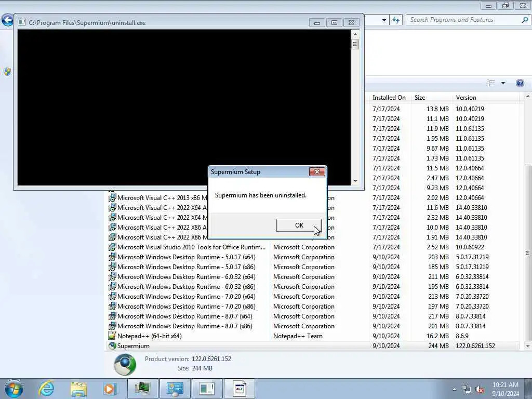Image resolution: width=532 pixels, height=399 pixels.
Task: Select Desktop Runtime 5.0.17 (x86) row
Action: [x=312, y=268]
